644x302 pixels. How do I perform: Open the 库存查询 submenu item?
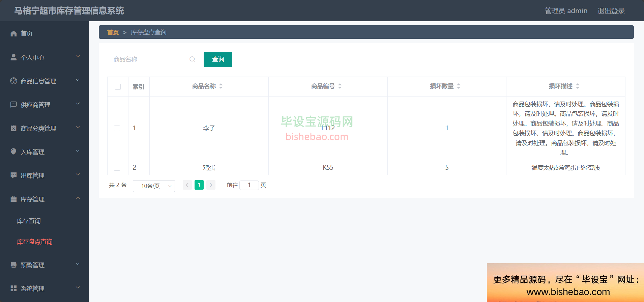point(29,221)
